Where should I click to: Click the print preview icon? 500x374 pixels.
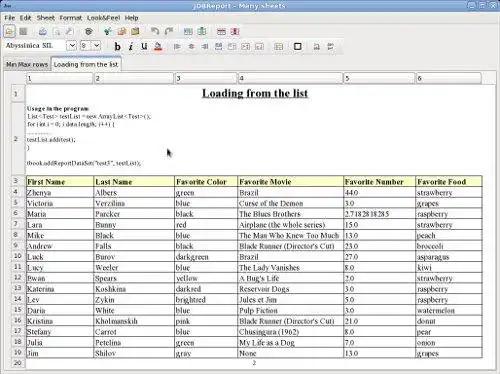pyautogui.click(x=57, y=32)
